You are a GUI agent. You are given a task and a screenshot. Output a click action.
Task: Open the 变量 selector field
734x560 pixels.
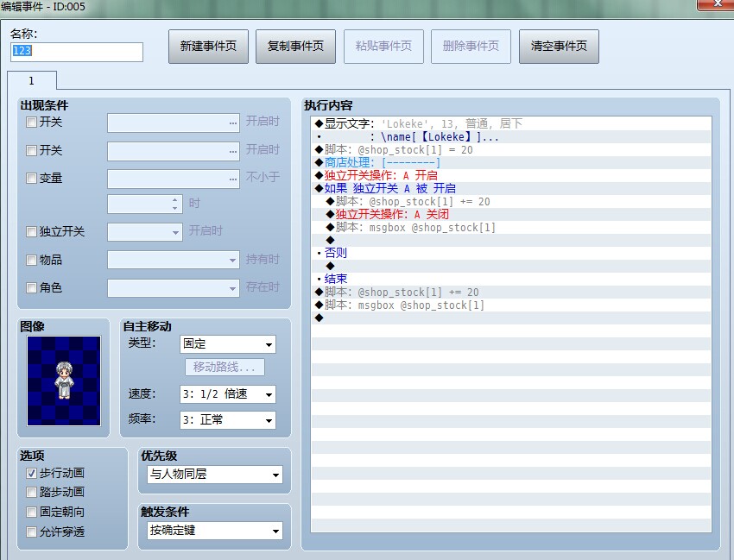tap(174, 179)
